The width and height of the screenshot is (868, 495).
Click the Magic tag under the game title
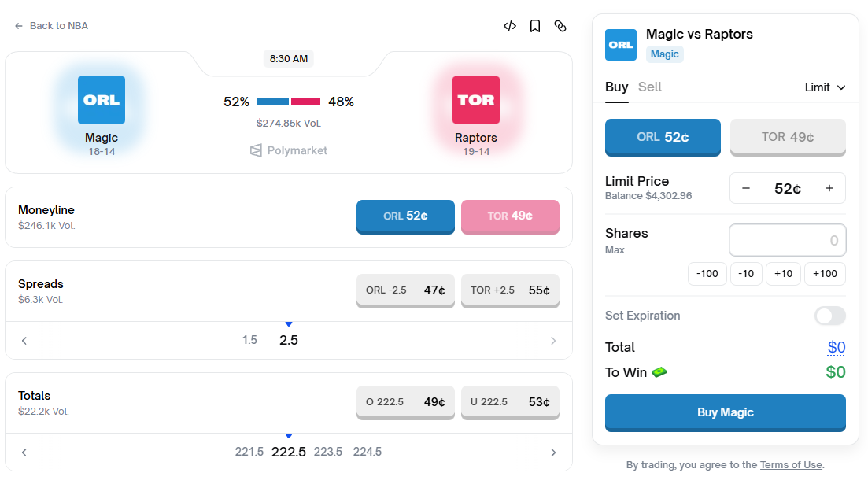coord(665,54)
